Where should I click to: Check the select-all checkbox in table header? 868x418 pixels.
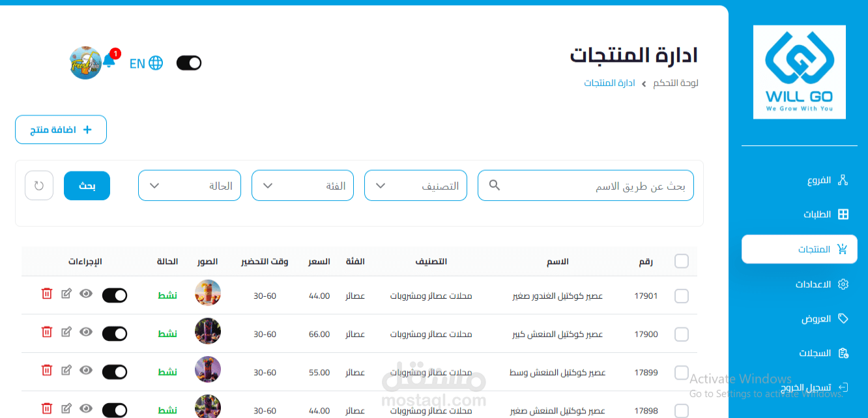[682, 261]
